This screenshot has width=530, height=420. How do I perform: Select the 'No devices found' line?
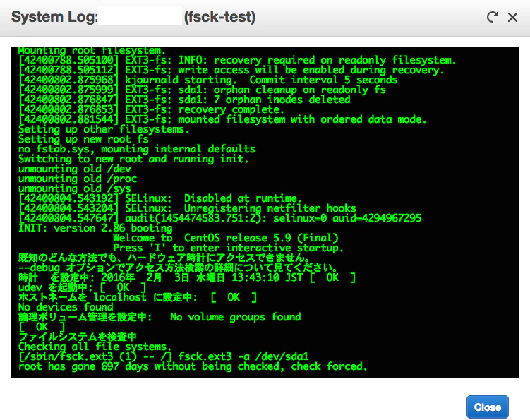pos(66,307)
